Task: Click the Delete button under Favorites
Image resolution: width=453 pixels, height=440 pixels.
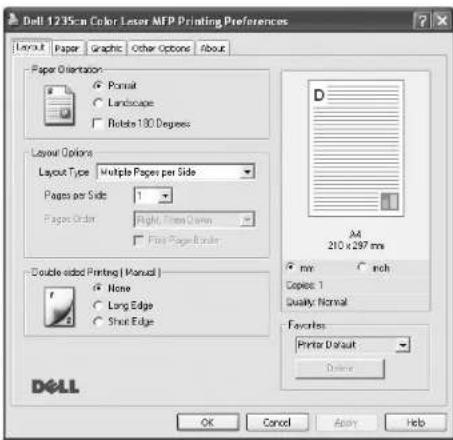Action: tap(340, 368)
